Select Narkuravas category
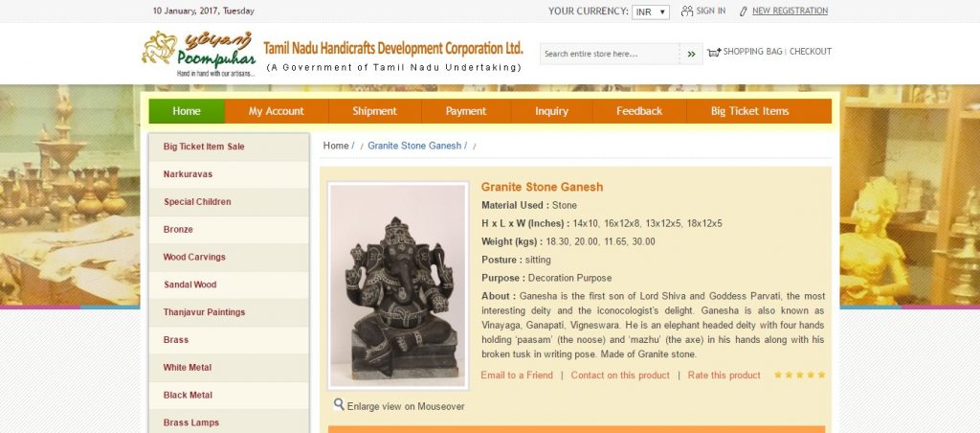The height and width of the screenshot is (433, 980). (x=229, y=174)
